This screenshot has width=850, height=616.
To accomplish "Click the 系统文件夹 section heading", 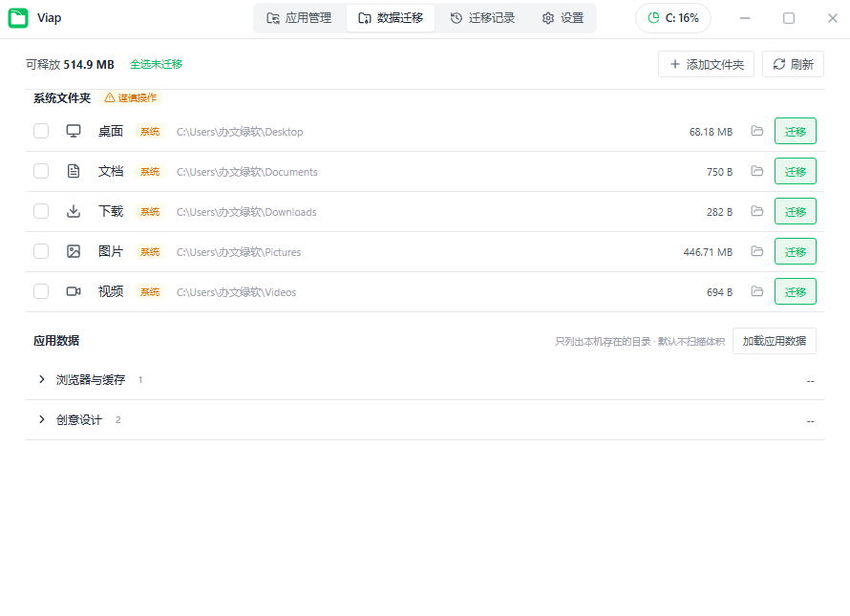I will pyautogui.click(x=62, y=98).
